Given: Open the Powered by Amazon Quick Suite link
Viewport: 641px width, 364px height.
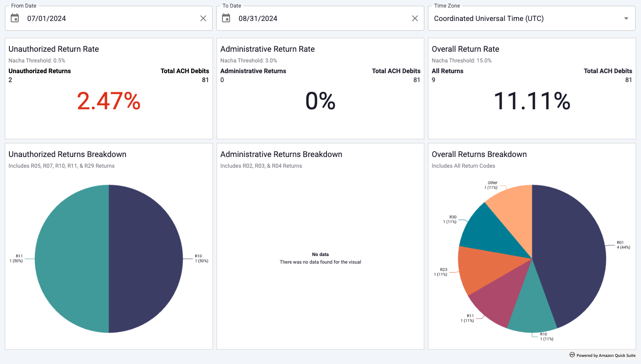Looking at the screenshot, I should 606,356.
